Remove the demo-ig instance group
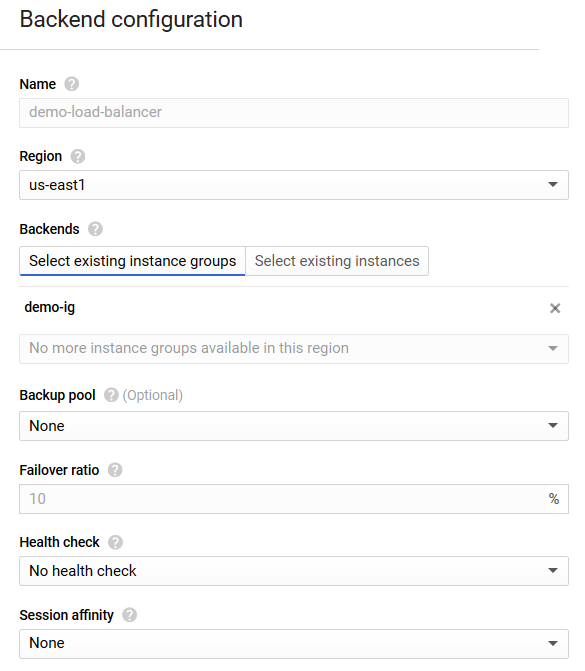Screen dimensions: 585x671 point(555,308)
